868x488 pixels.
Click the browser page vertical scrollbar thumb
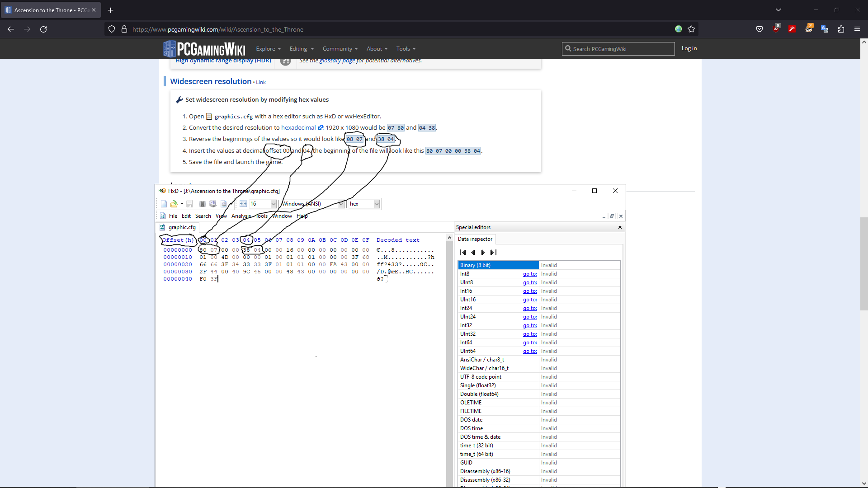click(864, 264)
